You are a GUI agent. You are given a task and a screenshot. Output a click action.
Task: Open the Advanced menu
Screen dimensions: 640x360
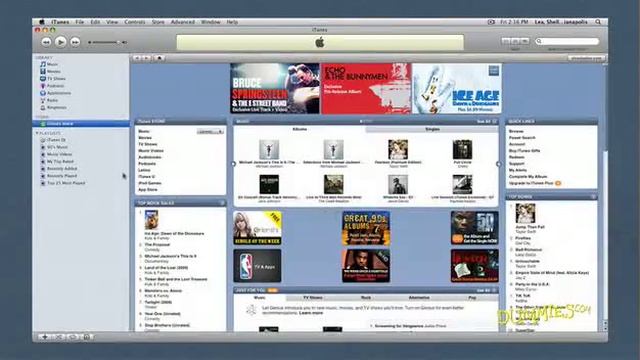point(182,22)
